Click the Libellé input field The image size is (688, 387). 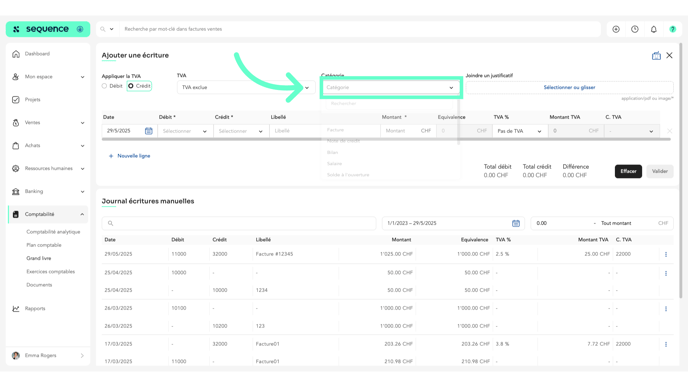pos(325,131)
